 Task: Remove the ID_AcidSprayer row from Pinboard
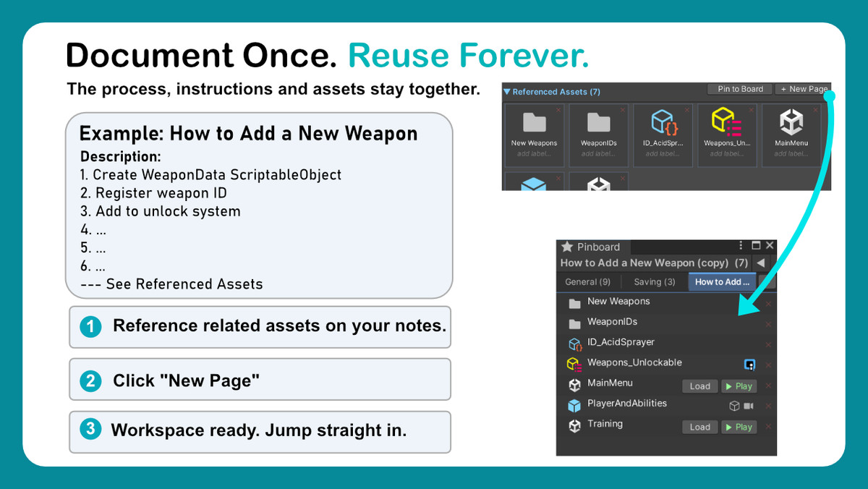click(x=768, y=345)
